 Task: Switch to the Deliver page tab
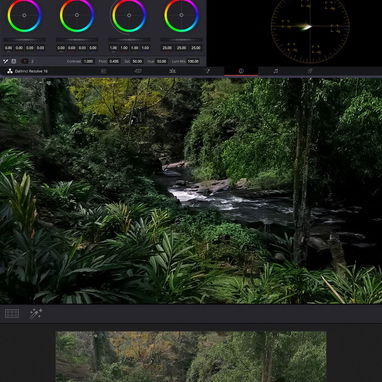point(310,71)
